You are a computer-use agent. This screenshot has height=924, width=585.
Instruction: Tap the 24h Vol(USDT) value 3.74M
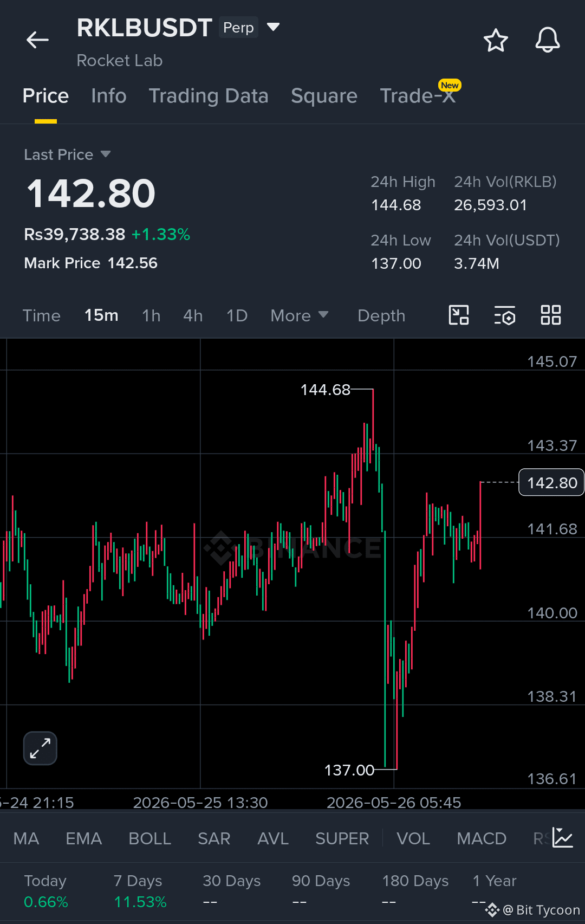click(x=477, y=263)
